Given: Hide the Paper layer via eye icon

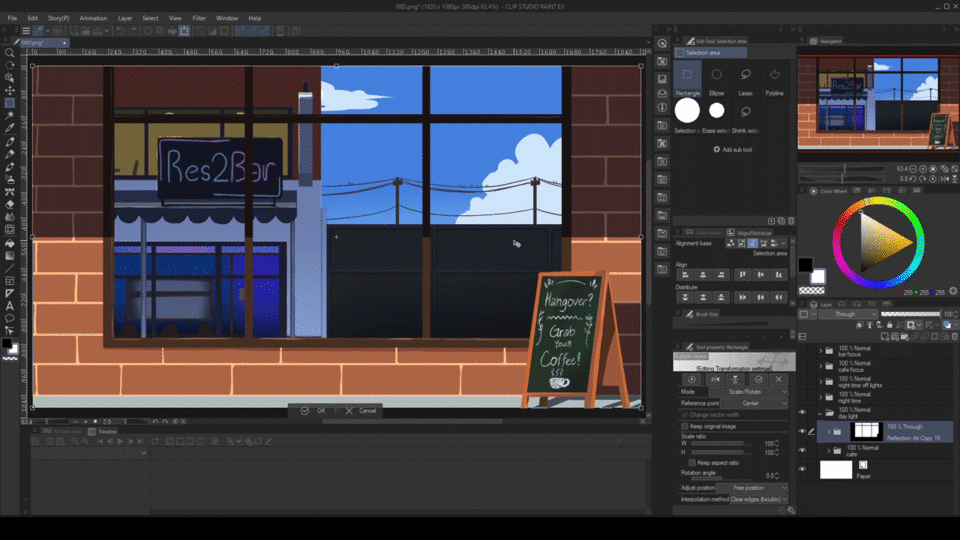Looking at the screenshot, I should point(802,469).
